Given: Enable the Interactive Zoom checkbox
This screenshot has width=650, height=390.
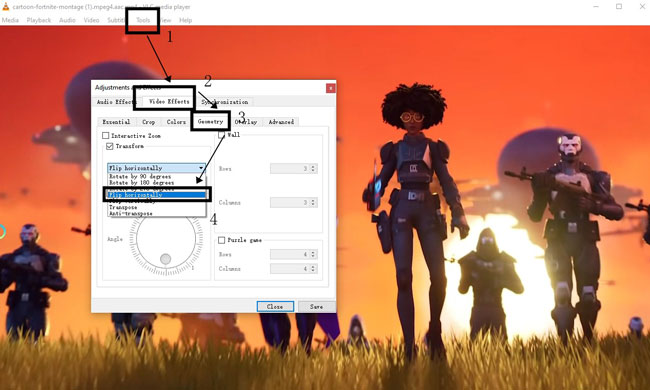Looking at the screenshot, I should click(x=106, y=136).
